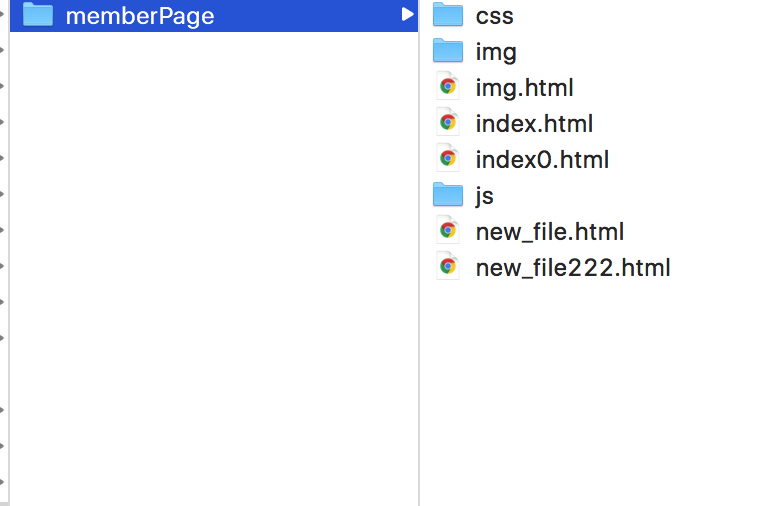Click the Chrome icon for img.html
This screenshot has width=768, height=506.
[448, 86]
